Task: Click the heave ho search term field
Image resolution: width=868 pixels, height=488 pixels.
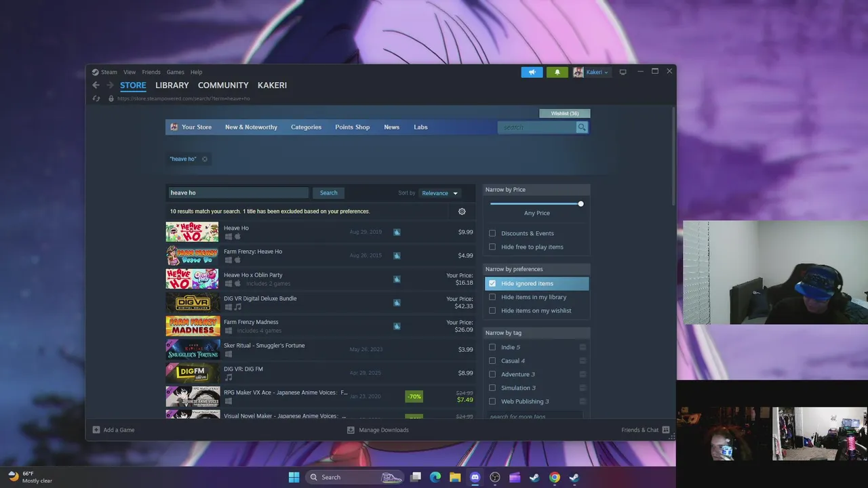Action: coord(237,193)
